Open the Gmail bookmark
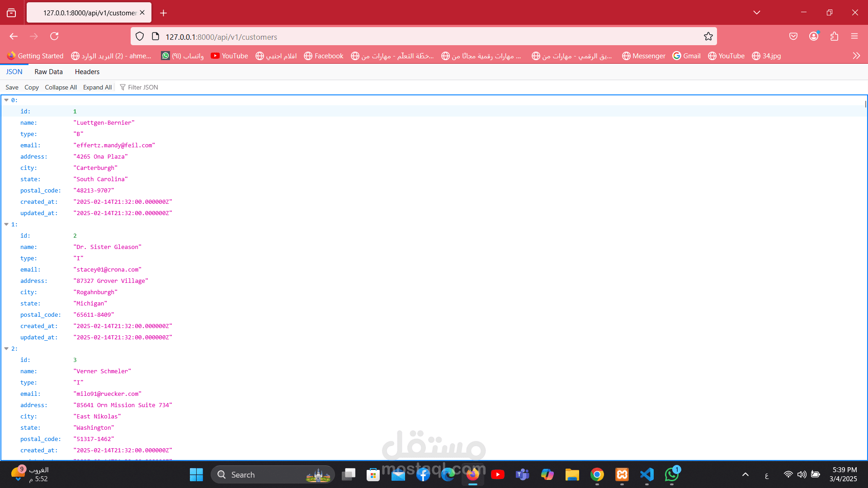 [x=686, y=56]
